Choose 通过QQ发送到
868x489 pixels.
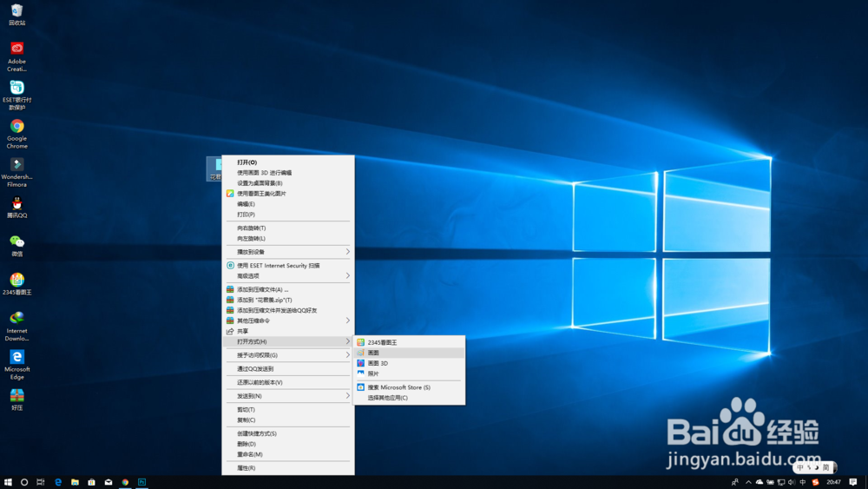tap(288, 369)
